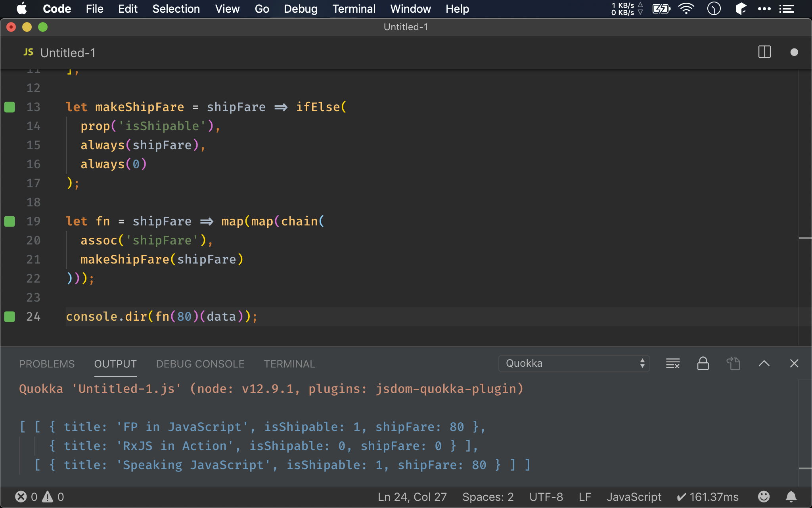Click the split editor icon
812x508 pixels.
[x=764, y=52]
